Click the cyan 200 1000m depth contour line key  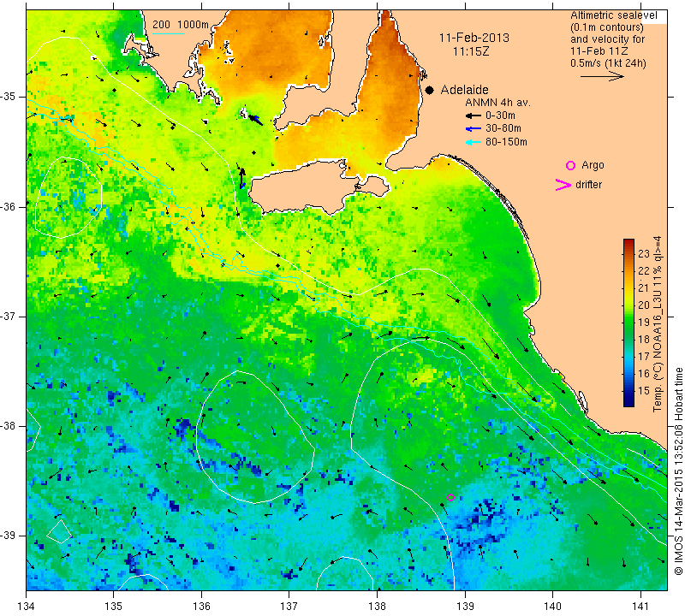pos(169,33)
